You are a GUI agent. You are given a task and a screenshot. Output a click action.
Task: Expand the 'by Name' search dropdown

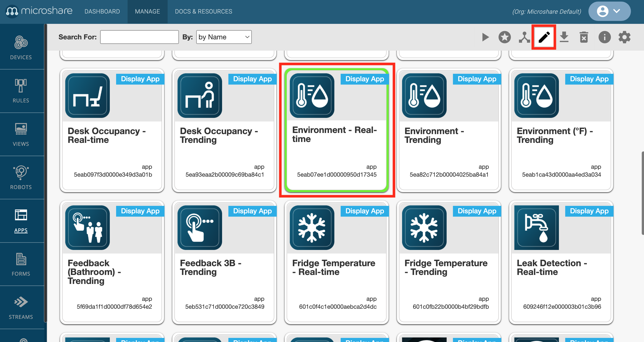point(224,37)
